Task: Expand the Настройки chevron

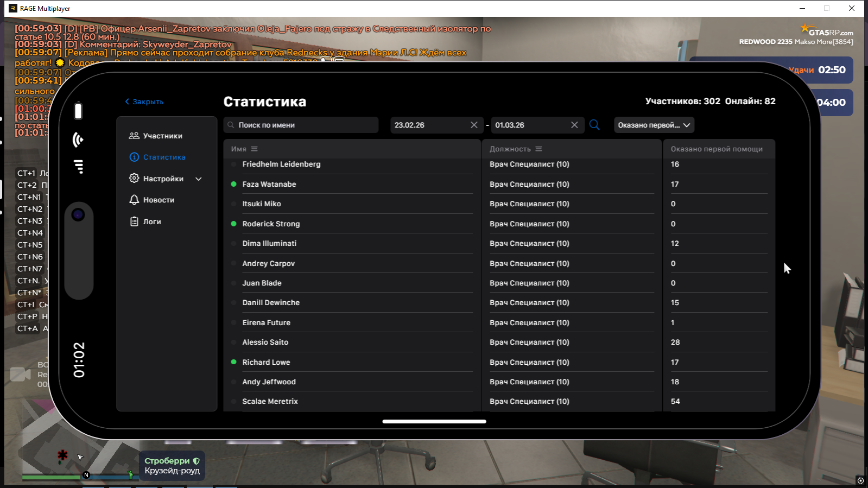Action: [x=199, y=179]
